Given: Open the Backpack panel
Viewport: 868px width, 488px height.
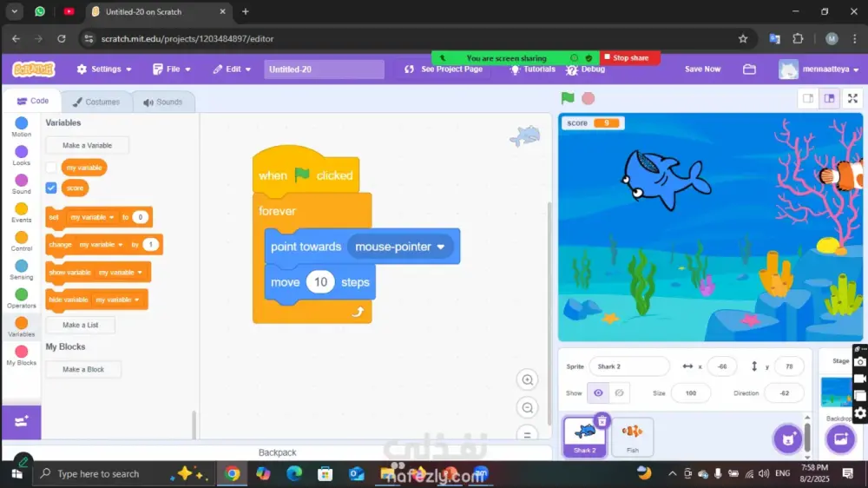Looking at the screenshot, I should pos(277,452).
